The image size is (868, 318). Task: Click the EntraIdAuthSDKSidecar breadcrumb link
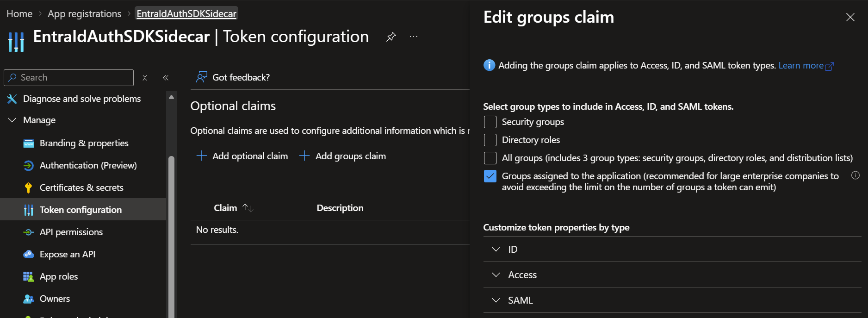pyautogui.click(x=186, y=14)
